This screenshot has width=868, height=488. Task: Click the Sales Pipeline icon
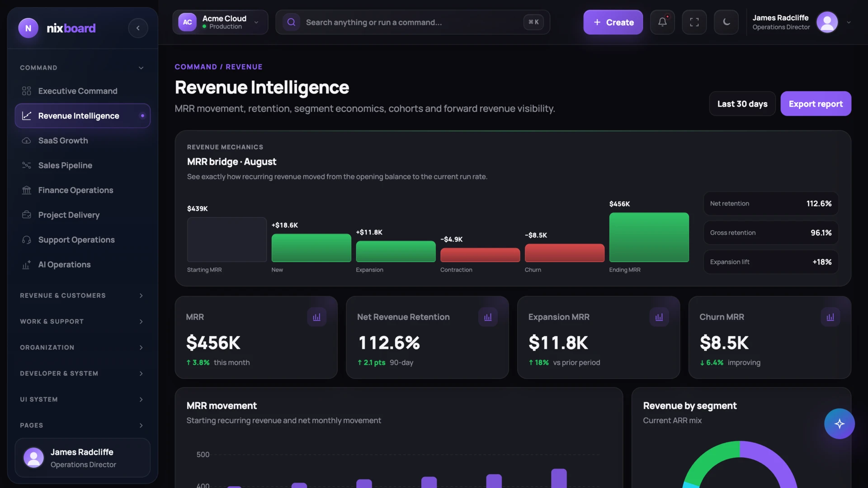tap(27, 165)
